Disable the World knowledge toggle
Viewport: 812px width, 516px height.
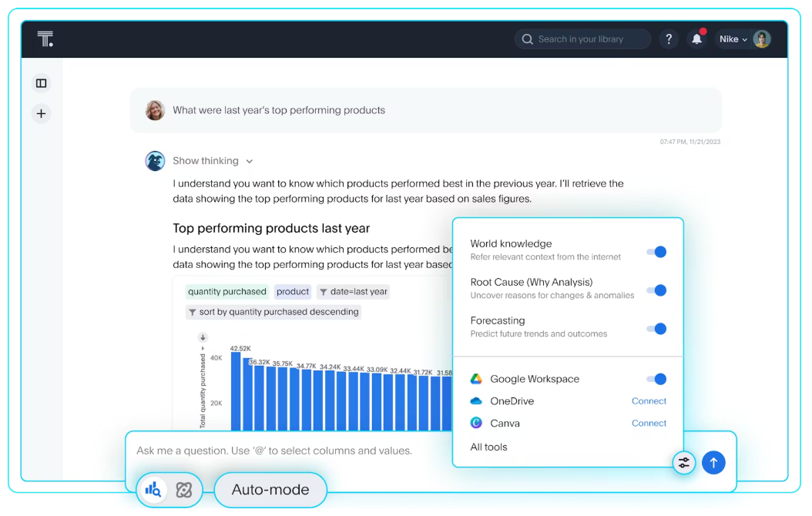tap(656, 252)
